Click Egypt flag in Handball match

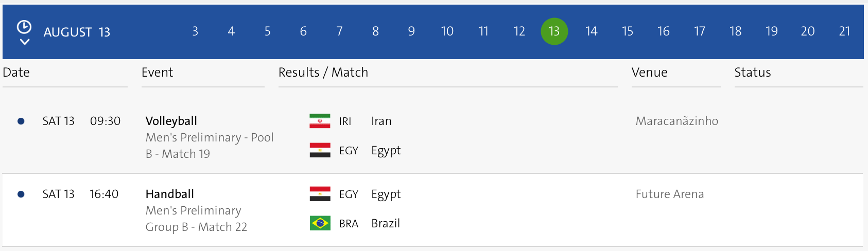pyautogui.click(x=320, y=194)
